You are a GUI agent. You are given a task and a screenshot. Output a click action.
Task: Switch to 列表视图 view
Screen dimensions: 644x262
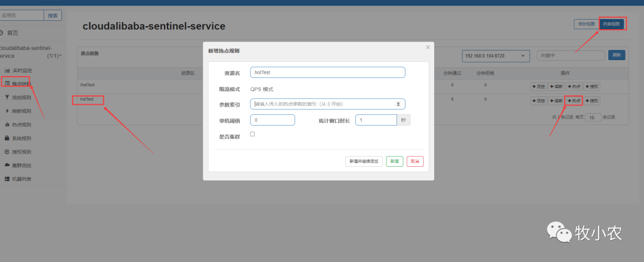pyautogui.click(x=612, y=24)
